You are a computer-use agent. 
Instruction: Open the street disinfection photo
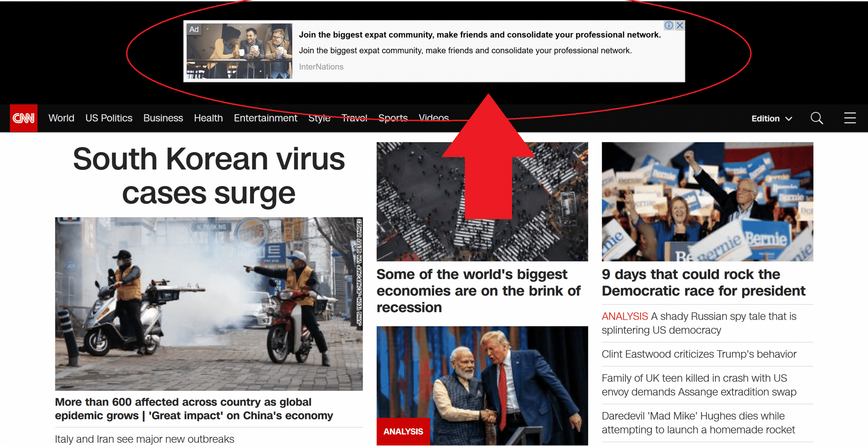pos(209,304)
